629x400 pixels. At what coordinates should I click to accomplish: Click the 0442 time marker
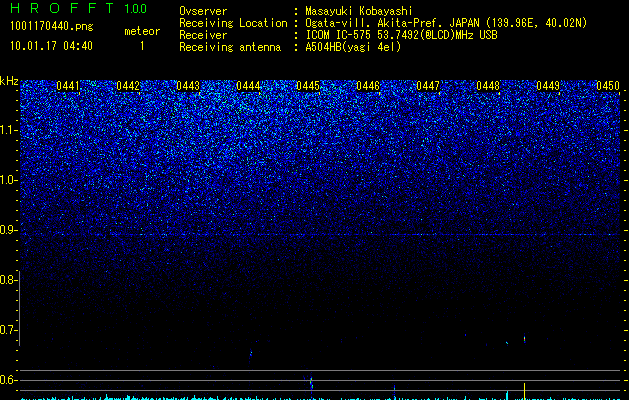point(128,86)
